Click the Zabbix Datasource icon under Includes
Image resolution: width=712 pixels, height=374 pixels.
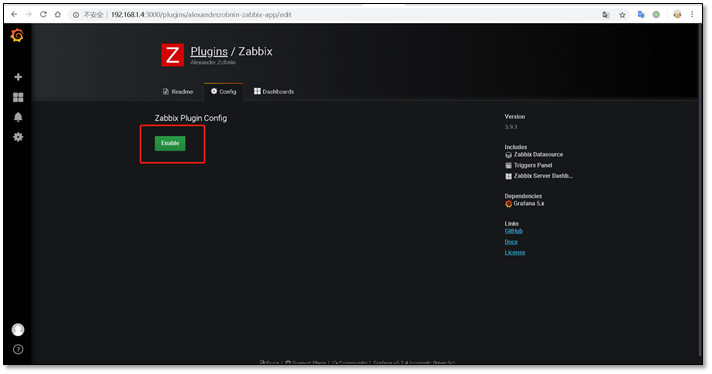click(x=509, y=155)
